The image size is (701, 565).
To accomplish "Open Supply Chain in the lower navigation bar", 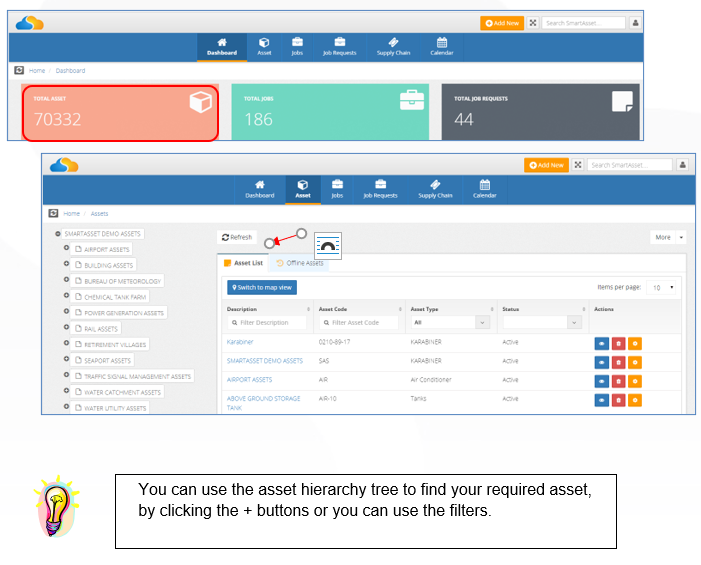I will [x=435, y=190].
